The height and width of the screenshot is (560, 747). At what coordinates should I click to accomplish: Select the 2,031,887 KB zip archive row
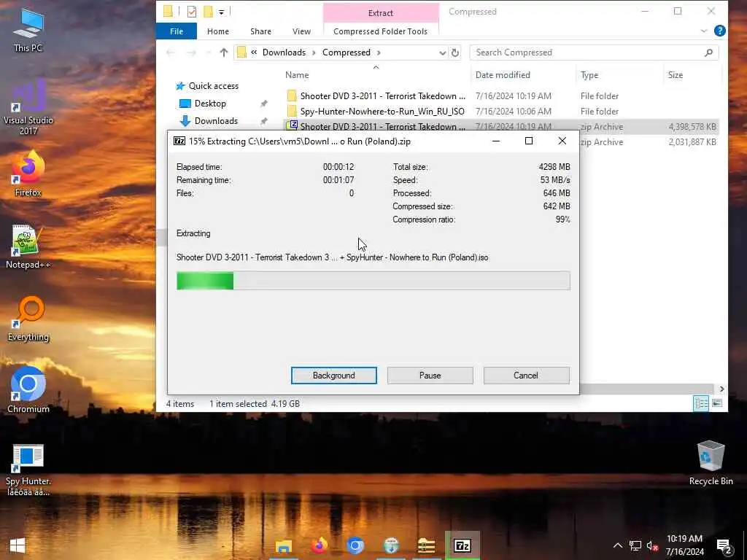pos(649,142)
